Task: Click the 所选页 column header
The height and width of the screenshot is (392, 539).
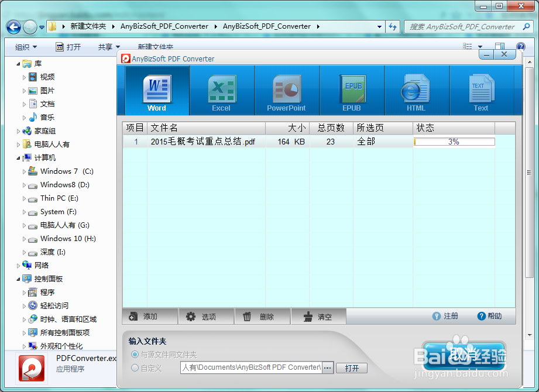Action: click(383, 128)
